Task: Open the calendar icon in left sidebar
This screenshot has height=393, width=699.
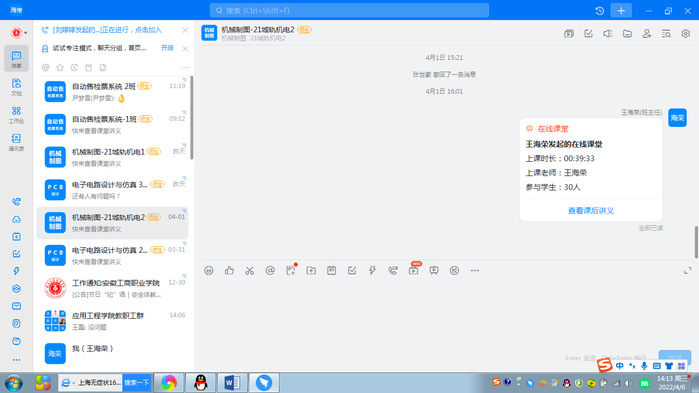Action: pyautogui.click(x=16, y=237)
